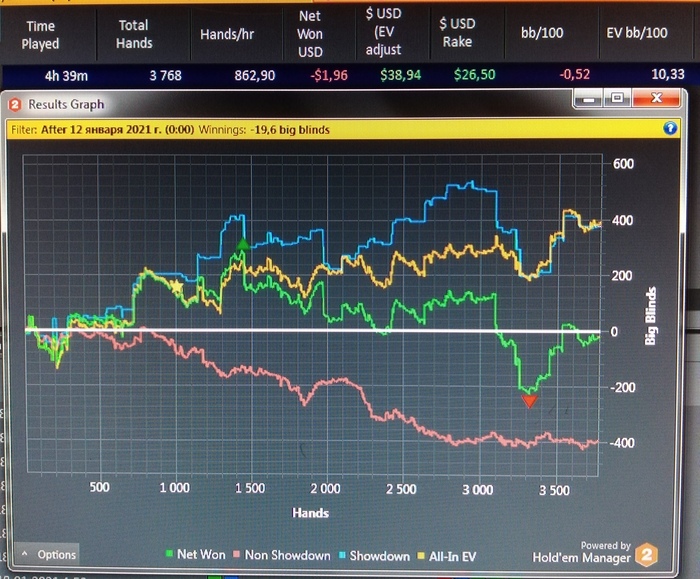The width and height of the screenshot is (700, 579).
Task: Click the Winnings -19,6 big blinds text
Action: click(x=264, y=130)
